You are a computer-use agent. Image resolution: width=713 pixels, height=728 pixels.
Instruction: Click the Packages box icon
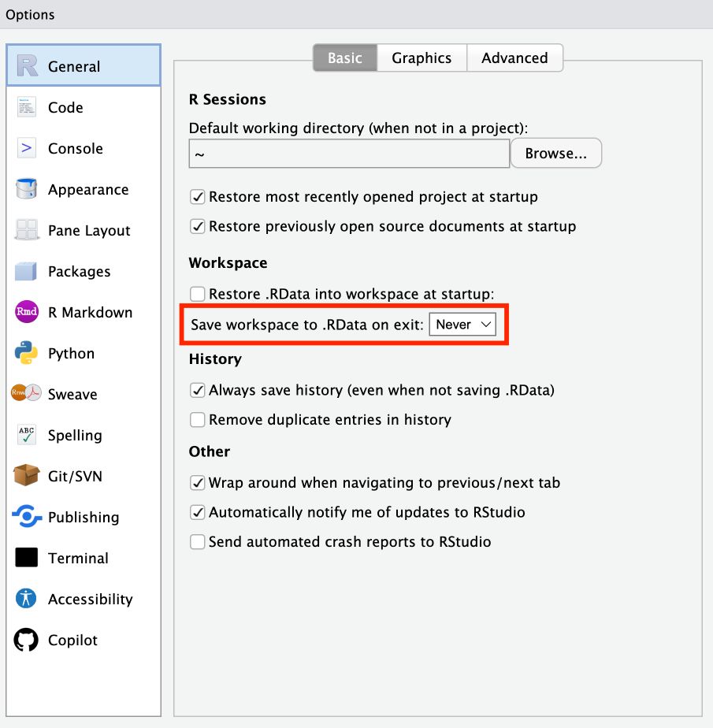click(27, 272)
